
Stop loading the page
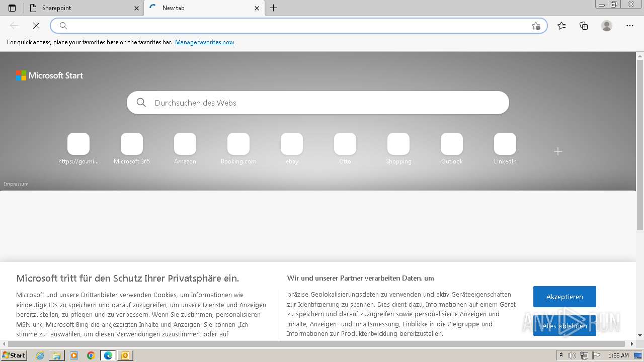tap(36, 26)
